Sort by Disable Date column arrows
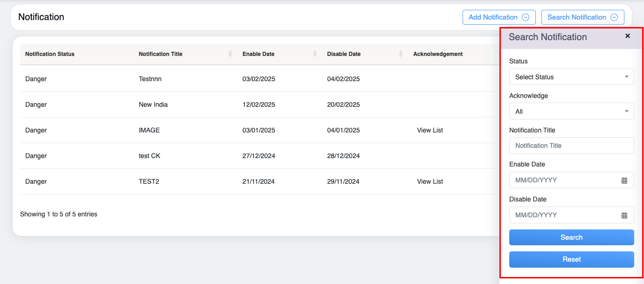The height and width of the screenshot is (284, 644). pos(401,54)
